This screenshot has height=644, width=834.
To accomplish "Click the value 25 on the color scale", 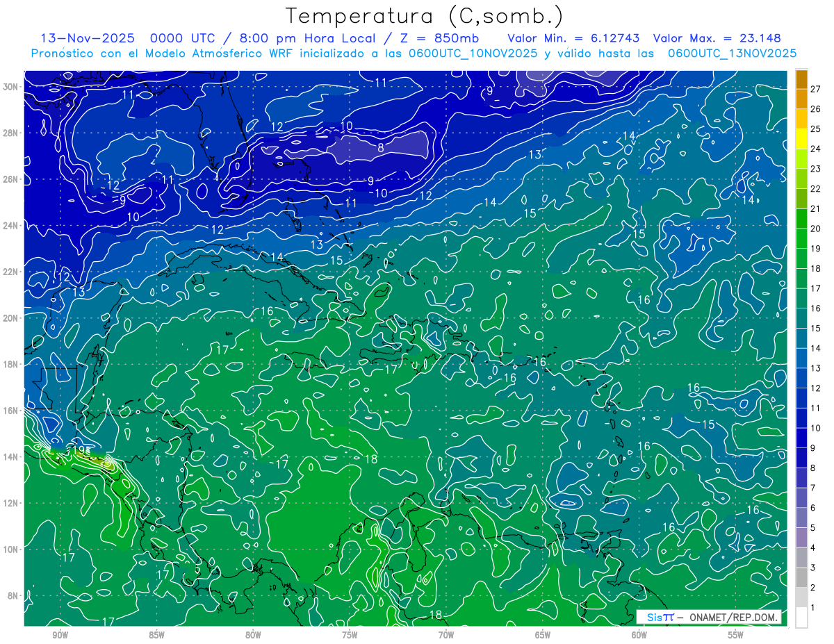I will click(816, 129).
